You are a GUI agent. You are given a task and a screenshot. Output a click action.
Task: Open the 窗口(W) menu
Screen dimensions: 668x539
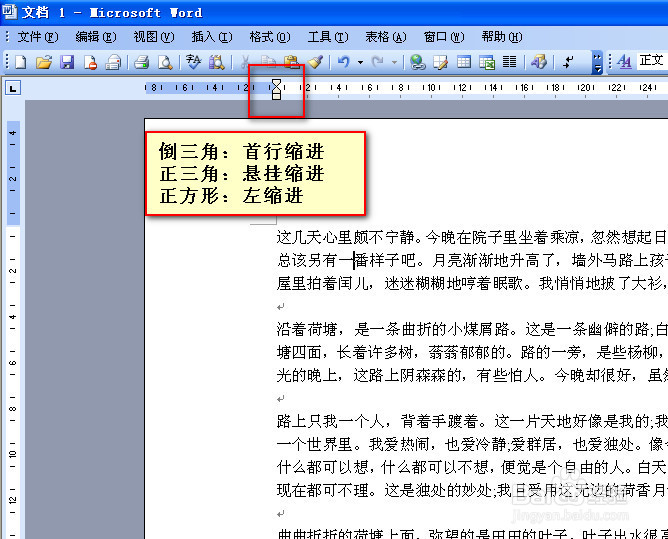(x=444, y=37)
